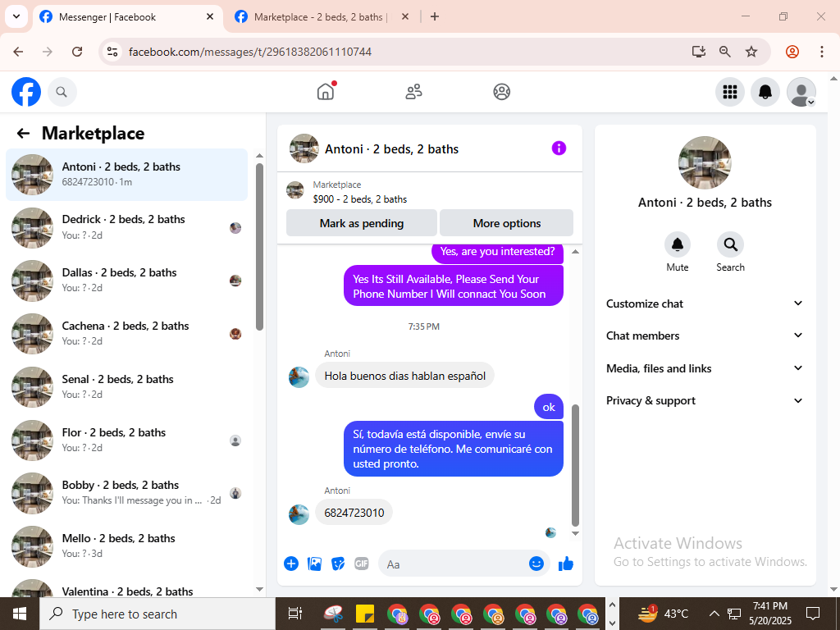
Task: Open the Senal conversation
Action: (x=126, y=387)
